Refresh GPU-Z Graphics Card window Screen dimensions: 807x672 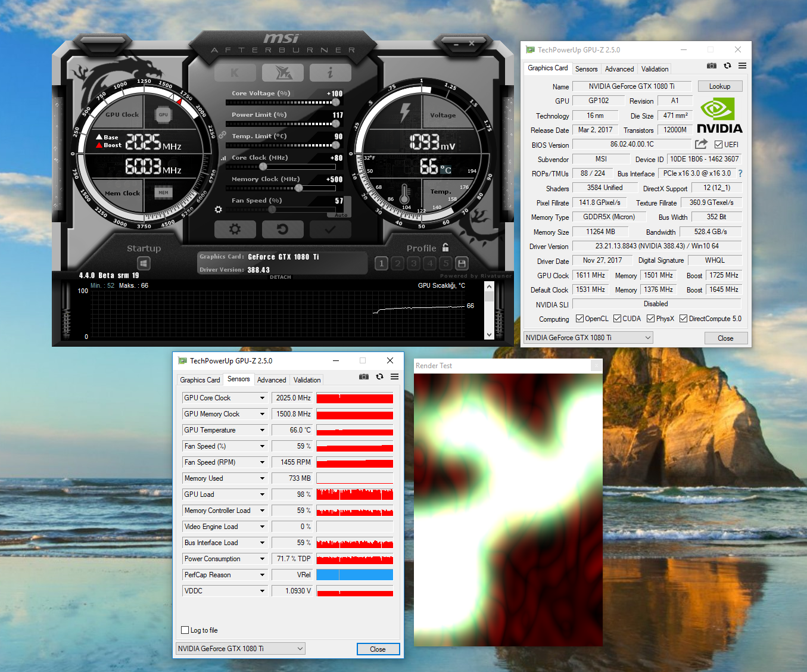point(727,66)
